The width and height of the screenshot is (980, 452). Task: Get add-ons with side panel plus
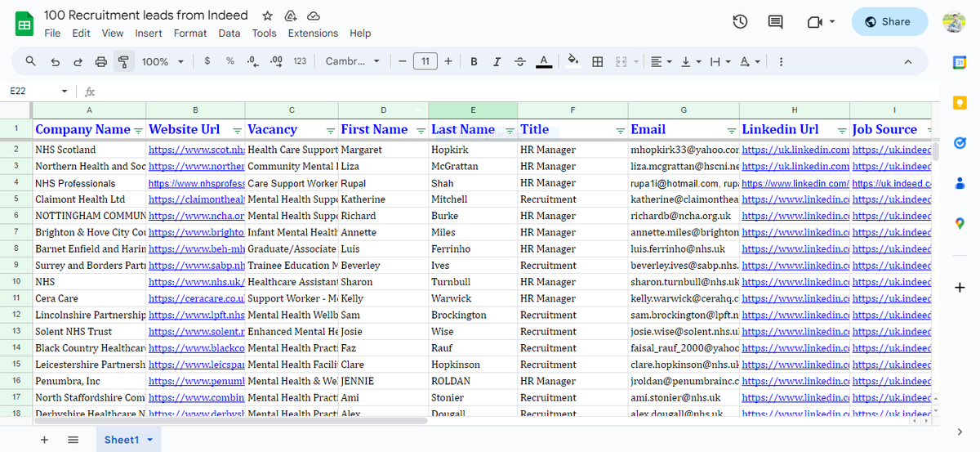click(x=960, y=288)
